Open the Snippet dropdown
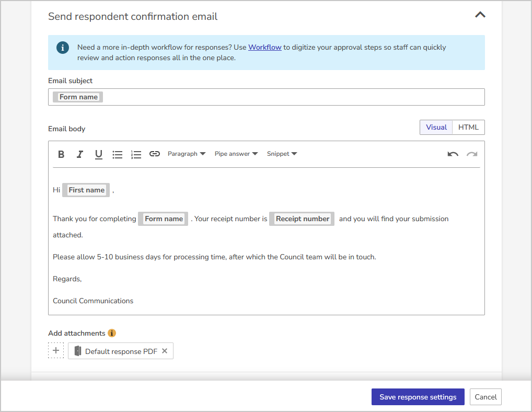The width and height of the screenshot is (532, 412). 282,154
